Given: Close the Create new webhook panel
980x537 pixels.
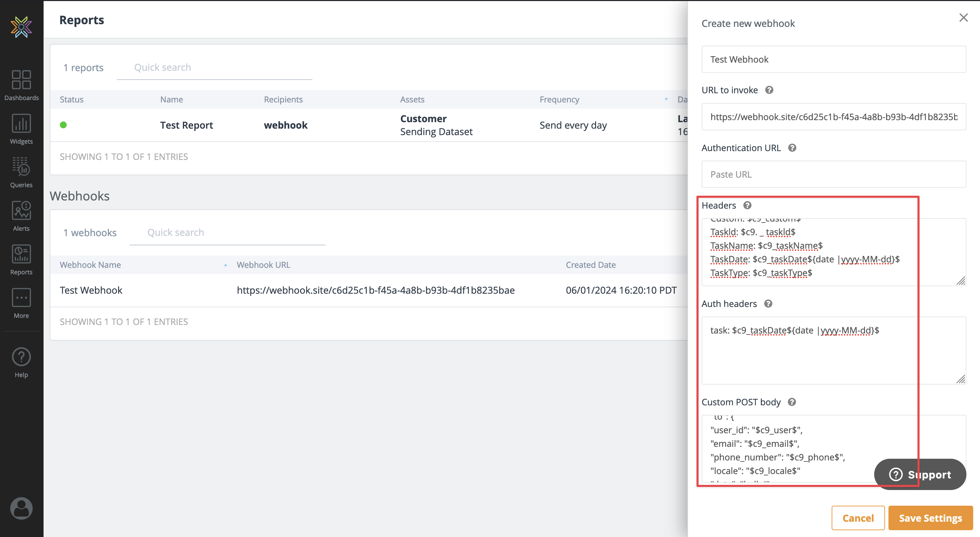Looking at the screenshot, I should coord(963,18).
